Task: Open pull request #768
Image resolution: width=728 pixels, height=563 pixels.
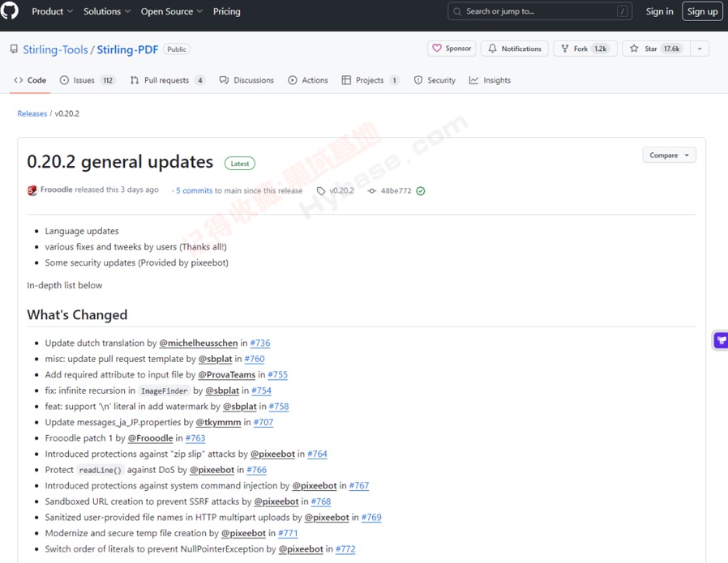Action: (x=321, y=501)
